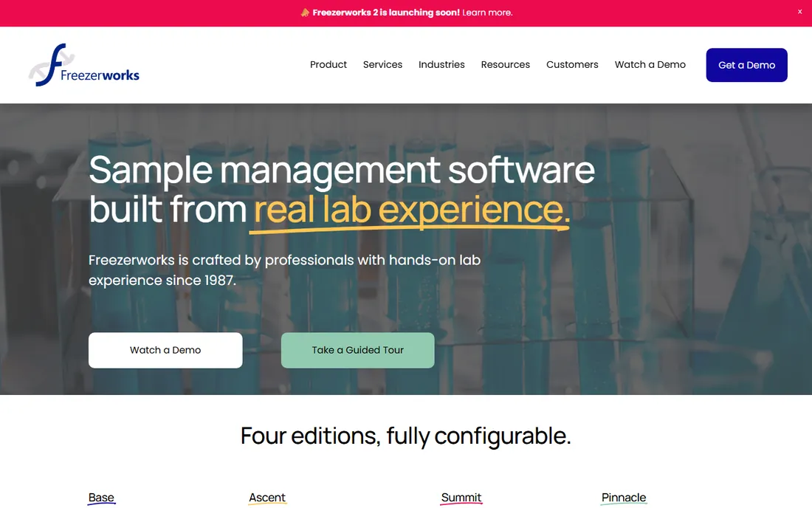
Task: Click the 'Freezerworks 2 is launching soon!' text
Action: [386, 13]
